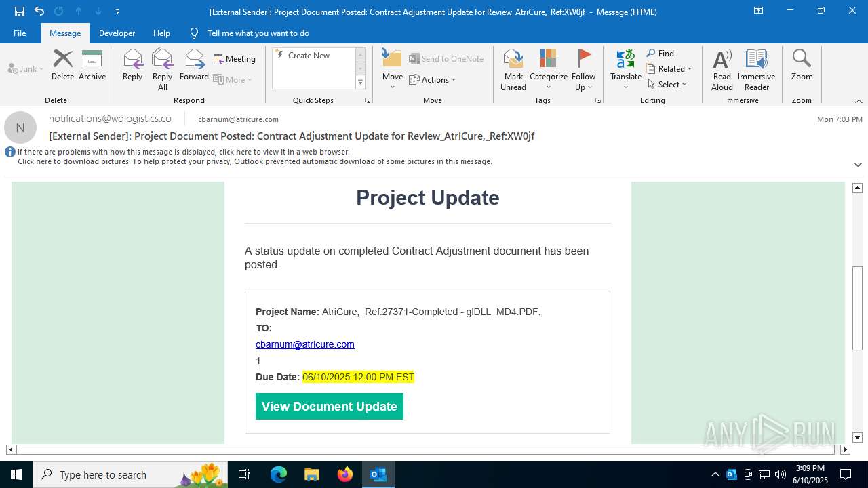
Task: Launch Firefox from taskbar
Action: tap(345, 474)
